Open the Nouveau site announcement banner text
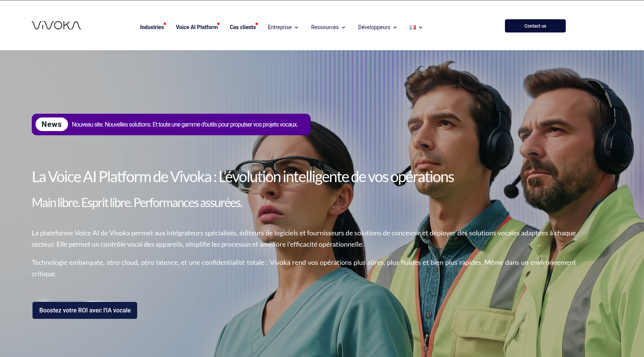 click(x=185, y=125)
